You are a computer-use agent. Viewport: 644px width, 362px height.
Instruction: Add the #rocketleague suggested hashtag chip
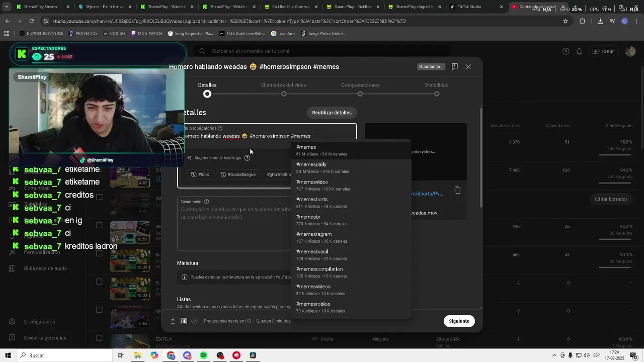[238, 174]
